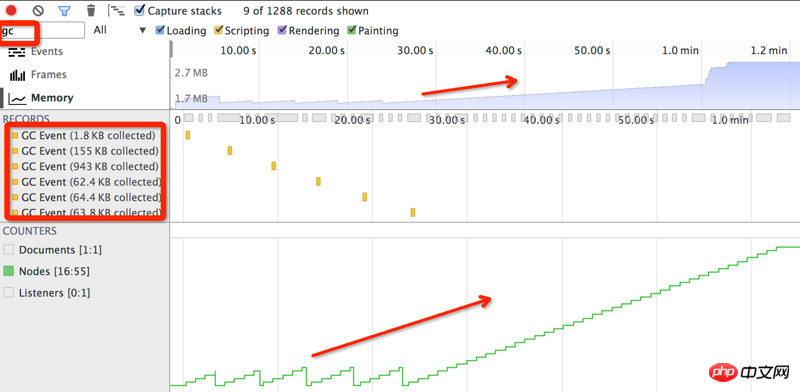Click the red record button
Screen dimensions: 800x392
(11, 10)
